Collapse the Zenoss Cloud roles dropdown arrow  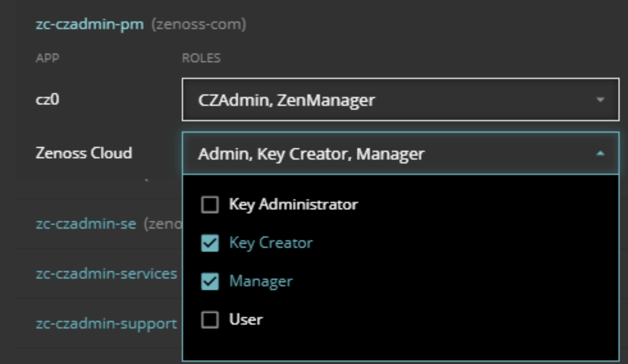click(600, 154)
